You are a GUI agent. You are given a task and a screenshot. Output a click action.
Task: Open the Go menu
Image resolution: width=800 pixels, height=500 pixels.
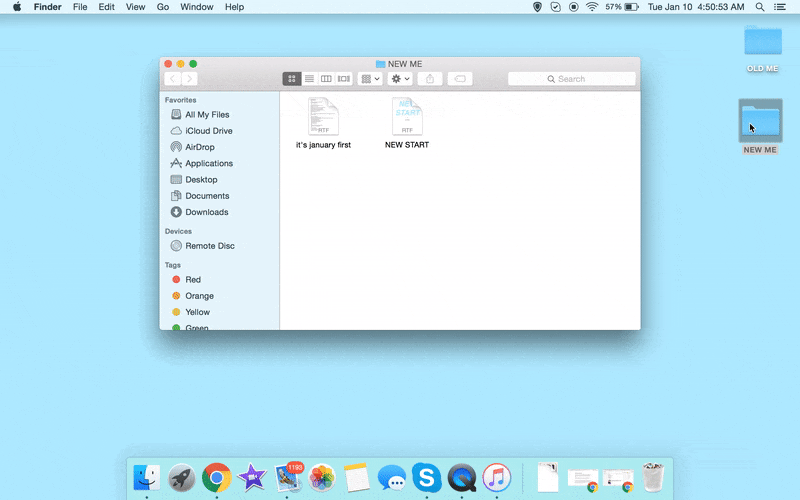163,7
